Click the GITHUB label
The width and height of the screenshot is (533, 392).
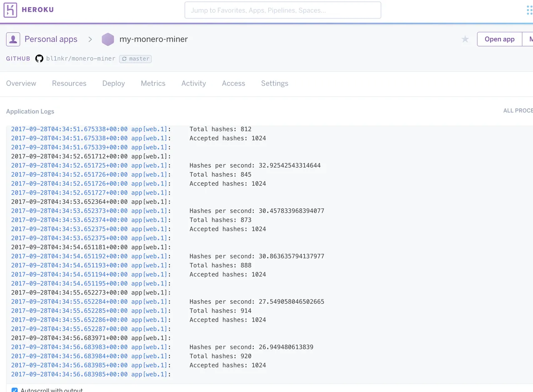(18, 59)
